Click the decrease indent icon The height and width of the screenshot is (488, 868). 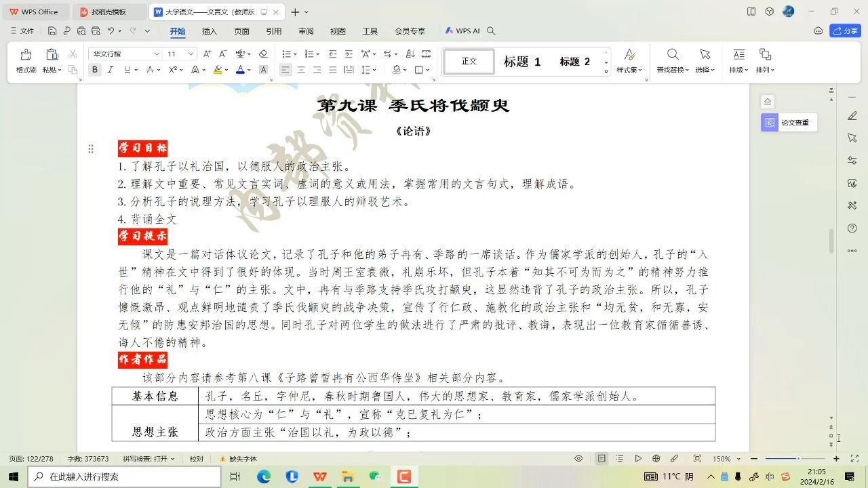click(332, 54)
